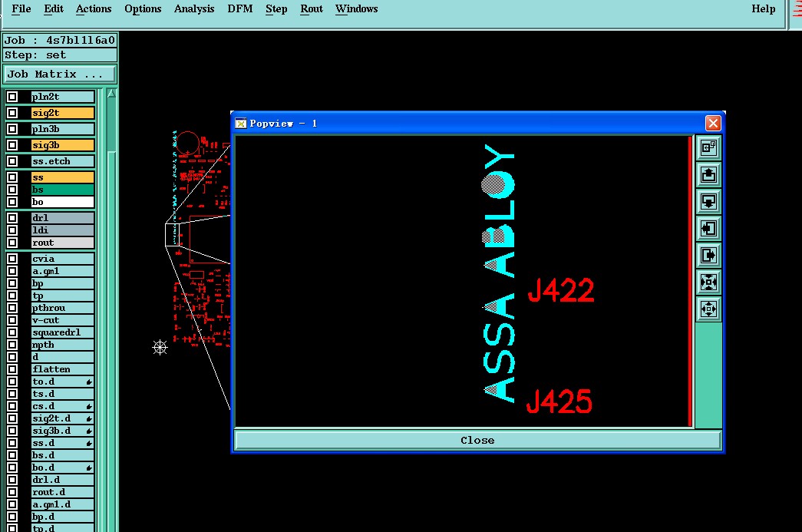Toggle the v-cut layer checkbox

[x=12, y=320]
